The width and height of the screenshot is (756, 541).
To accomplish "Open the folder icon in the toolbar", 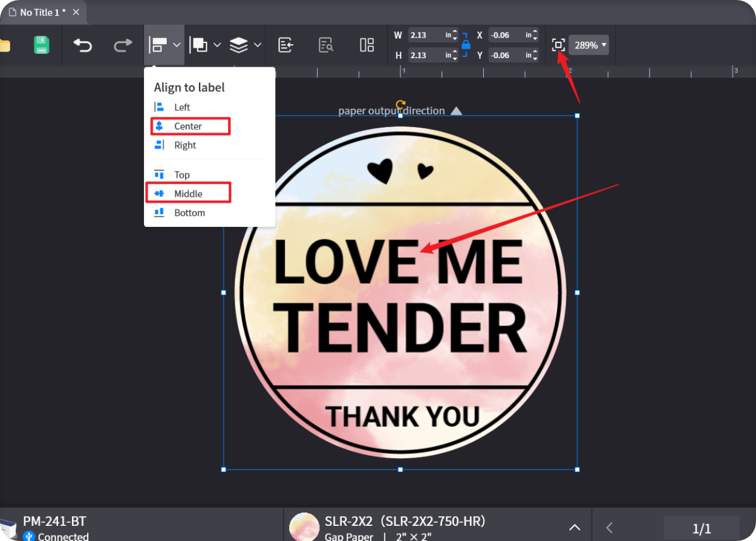I will point(4,45).
